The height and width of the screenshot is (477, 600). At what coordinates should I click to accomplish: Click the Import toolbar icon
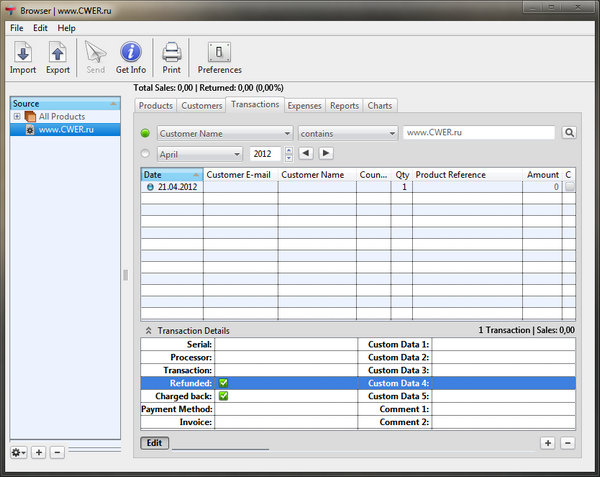[x=22, y=57]
